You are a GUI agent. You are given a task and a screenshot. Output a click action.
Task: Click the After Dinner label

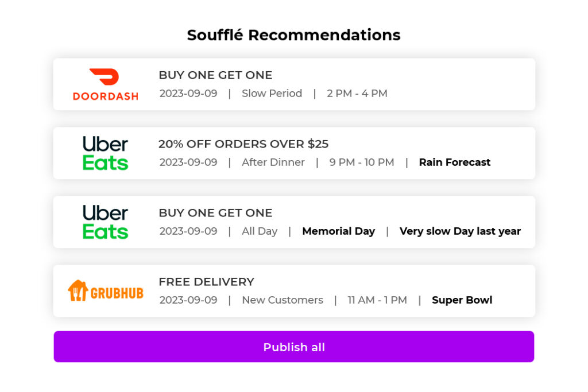(x=273, y=162)
